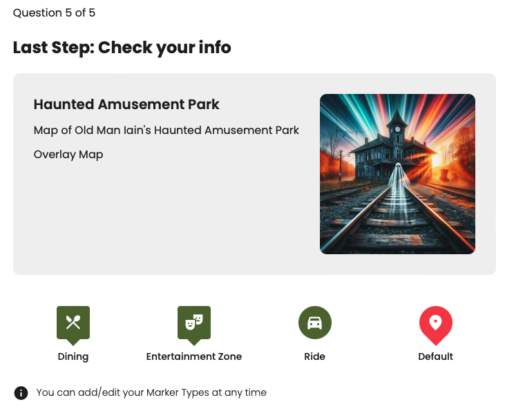
Task: Click the Marker Types hint text
Action: click(151, 393)
